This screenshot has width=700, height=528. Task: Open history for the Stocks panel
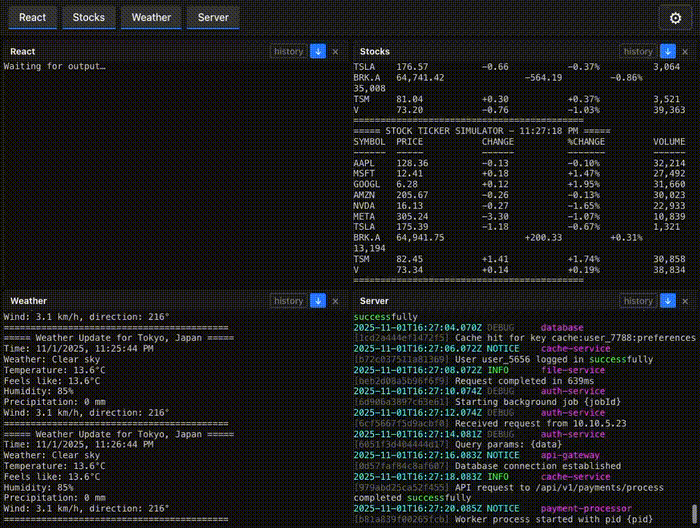pyautogui.click(x=638, y=51)
